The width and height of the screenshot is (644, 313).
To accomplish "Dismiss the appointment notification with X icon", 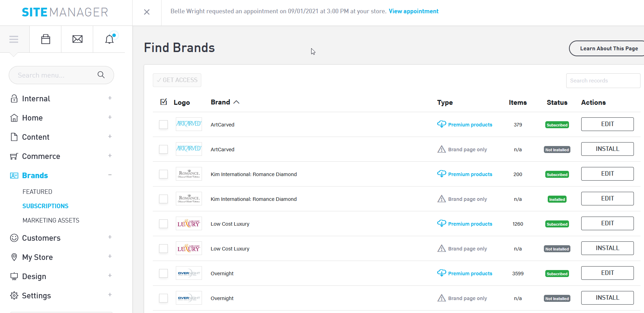I will pos(147,12).
